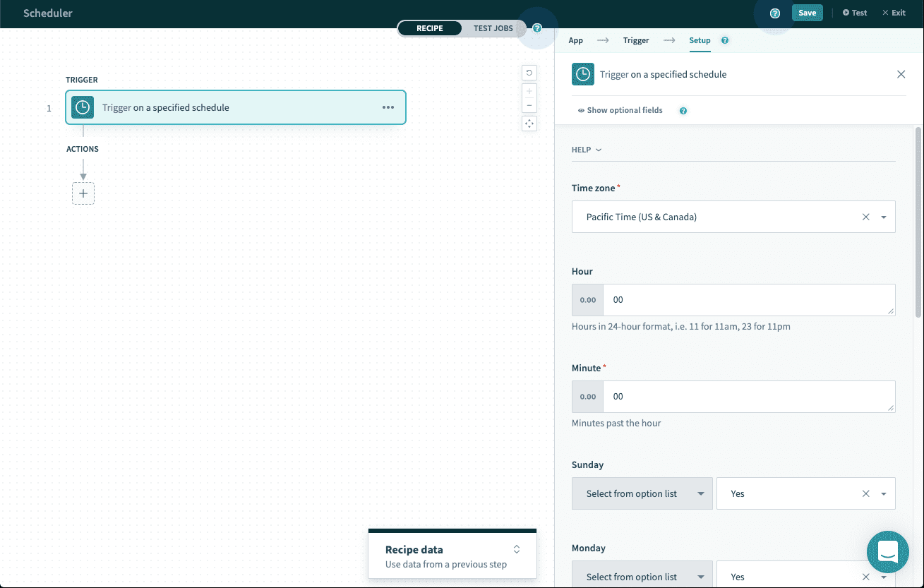
Task: Select Trigger in the setup breadcrumb
Action: pos(635,40)
